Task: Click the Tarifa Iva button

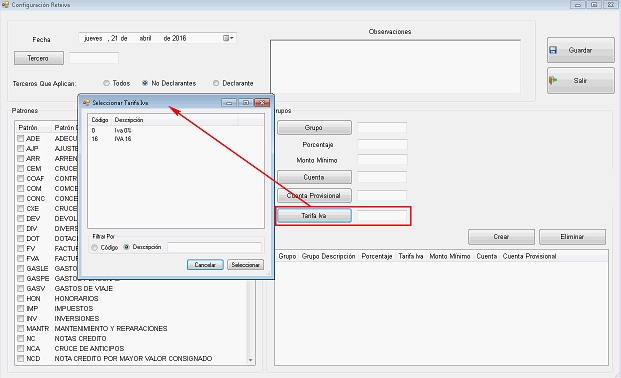Action: click(314, 216)
